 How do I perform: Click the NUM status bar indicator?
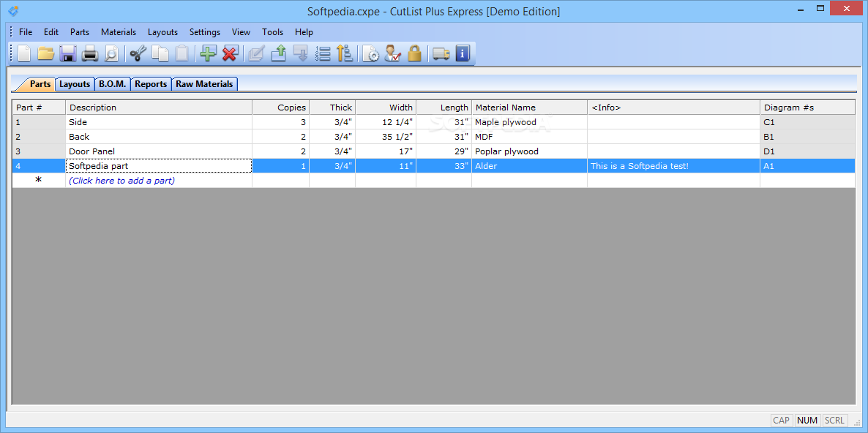[807, 421]
